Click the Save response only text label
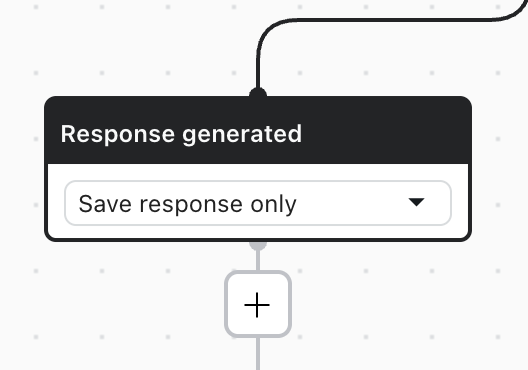 pyautogui.click(x=187, y=204)
